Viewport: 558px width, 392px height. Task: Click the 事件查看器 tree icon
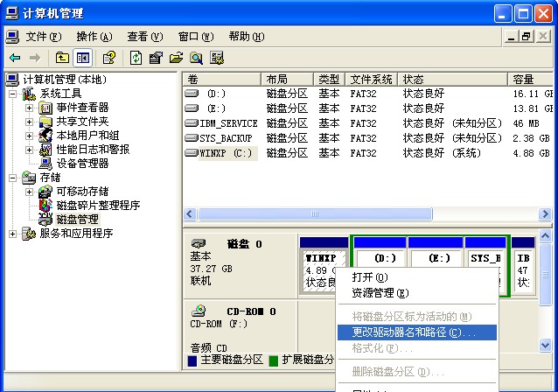click(45, 108)
